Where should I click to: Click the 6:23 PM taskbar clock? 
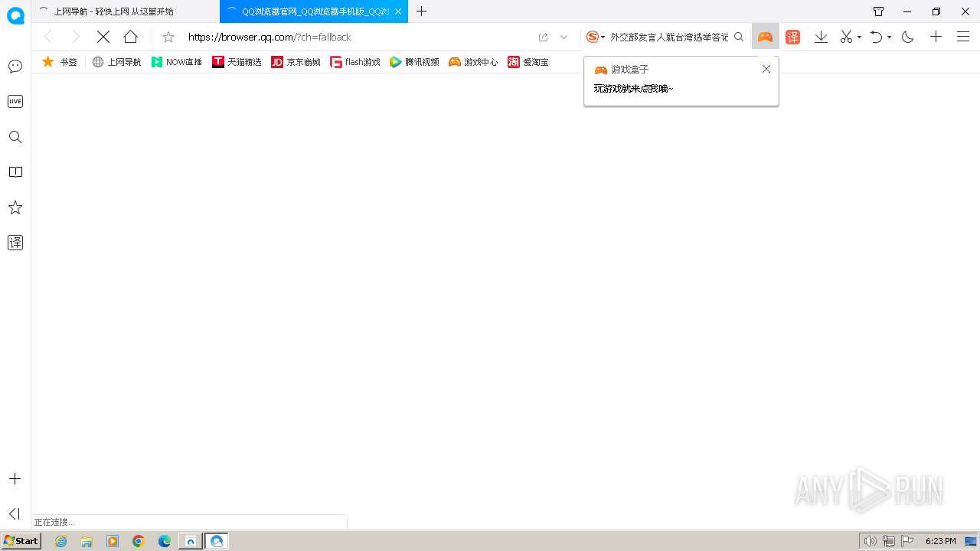point(941,541)
